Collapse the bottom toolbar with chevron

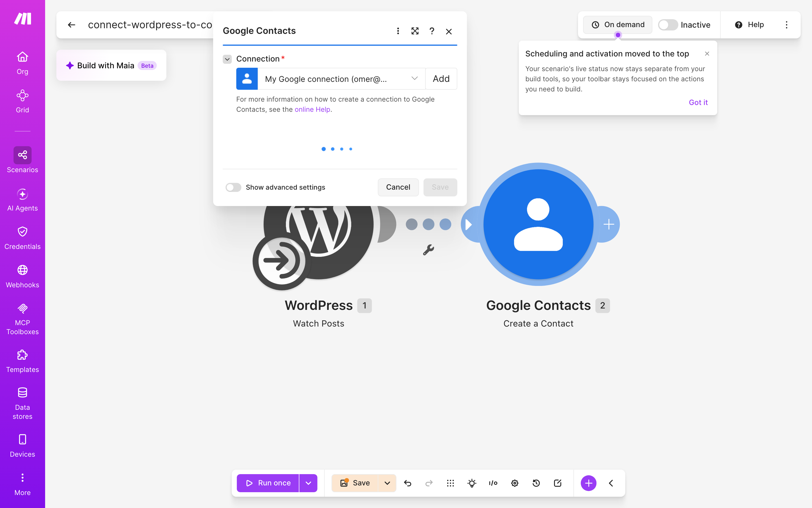(611, 483)
